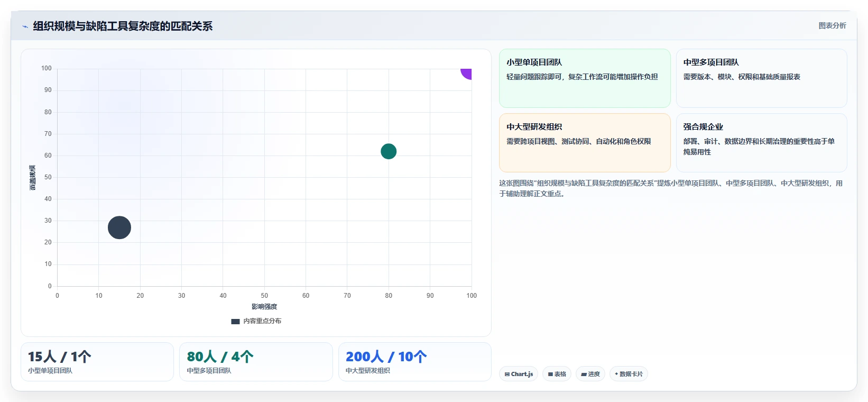Click the 小型单项目团队 label under 15人

(50, 371)
